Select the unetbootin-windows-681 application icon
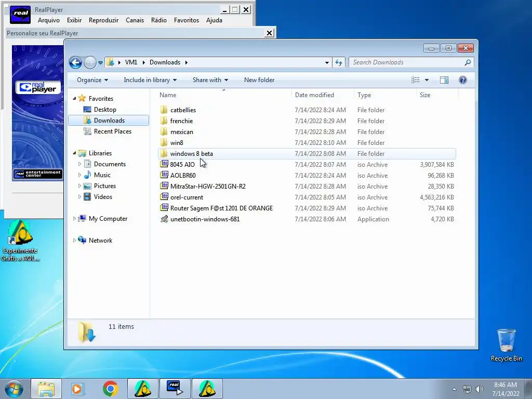This screenshot has width=532, height=399. click(164, 219)
